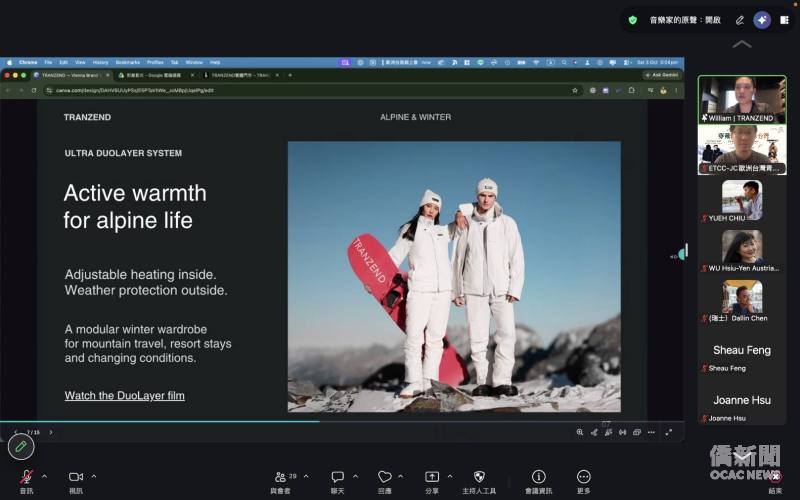Open the chat bubble icon

click(x=337, y=477)
